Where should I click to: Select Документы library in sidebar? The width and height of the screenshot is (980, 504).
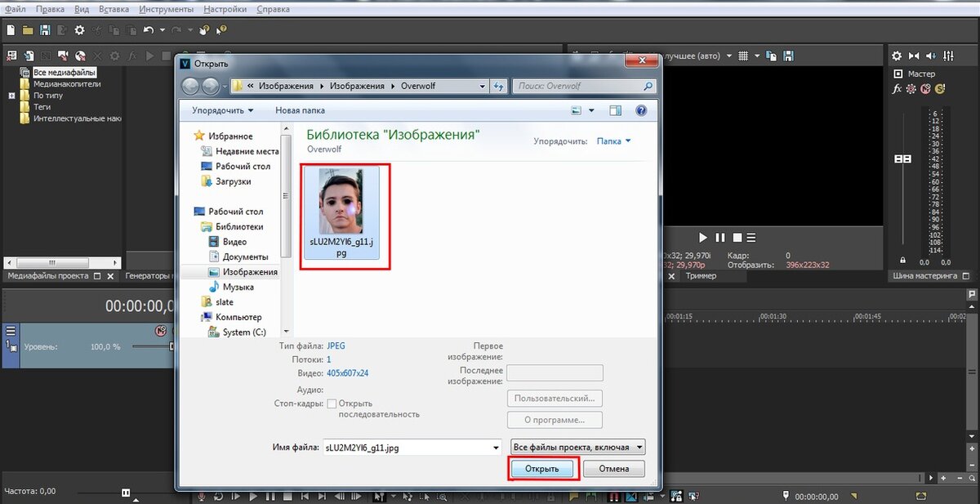[x=239, y=256]
